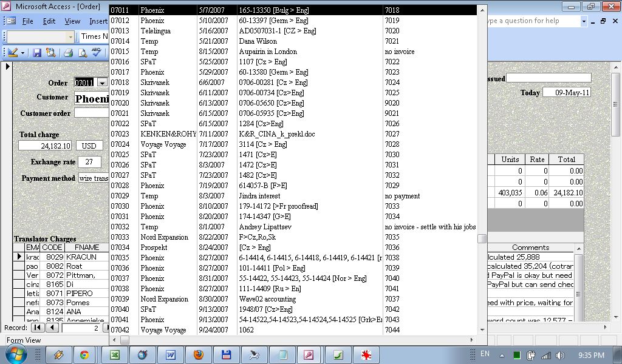Click the FNAME column header
Screen dimensions: 622x364
click(x=86, y=247)
